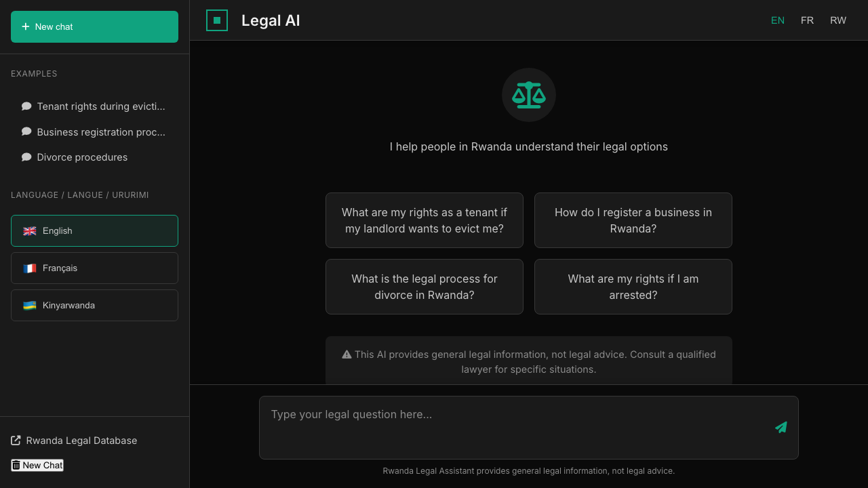Start a New chat
The image size is (868, 488).
[94, 26]
